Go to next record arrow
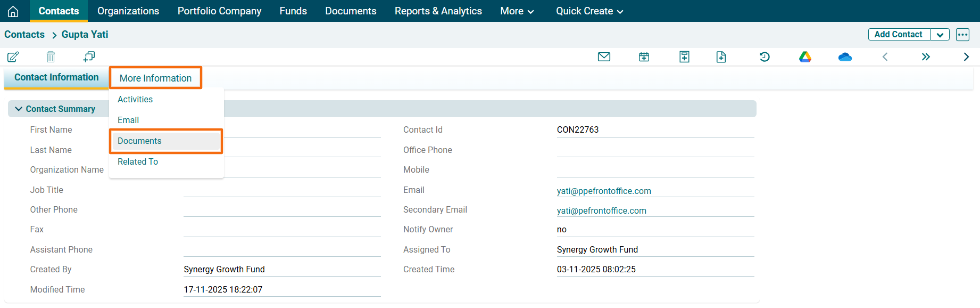This screenshot has height=308, width=980. click(966, 57)
